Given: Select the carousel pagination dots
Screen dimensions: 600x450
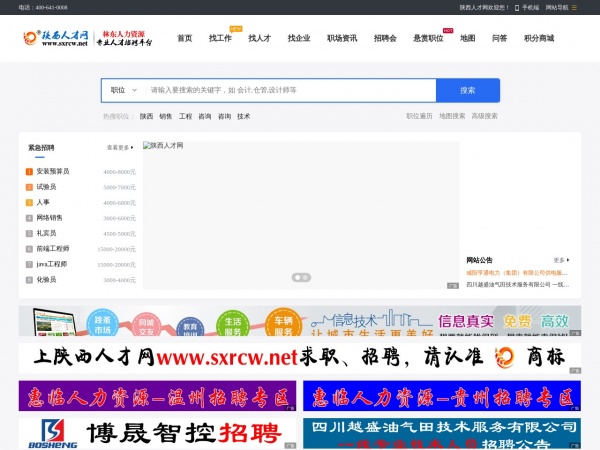Looking at the screenshot, I should tap(301, 277).
